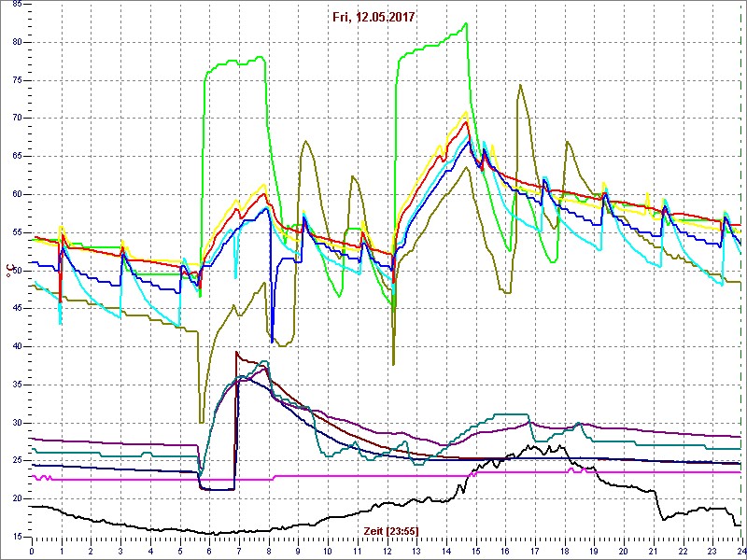Click the x-axis hour label 6

tap(209, 551)
